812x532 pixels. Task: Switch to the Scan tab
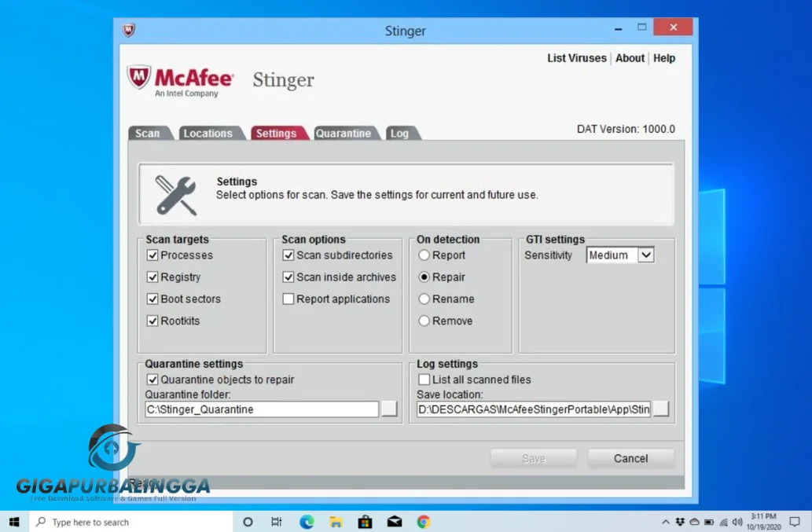[x=148, y=133]
